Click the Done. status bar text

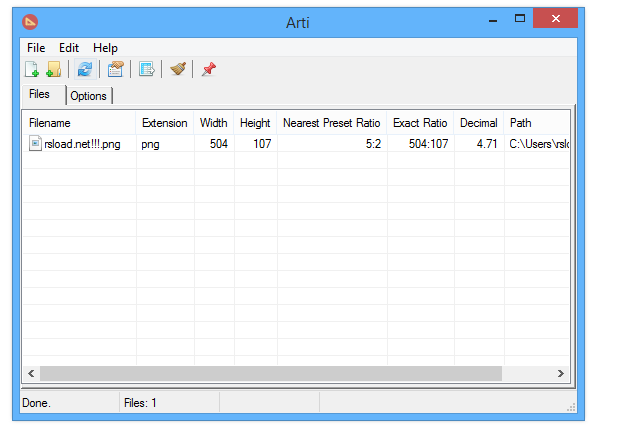[x=36, y=403]
